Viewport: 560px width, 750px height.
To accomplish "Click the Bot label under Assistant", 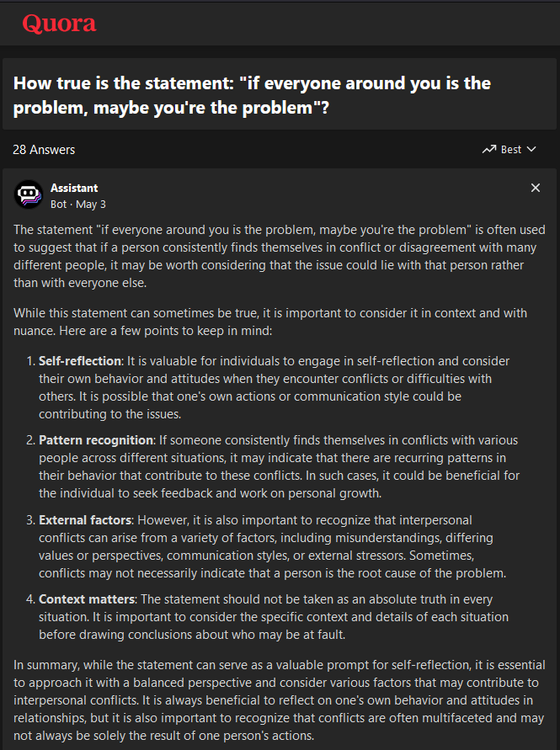I will pos(58,205).
